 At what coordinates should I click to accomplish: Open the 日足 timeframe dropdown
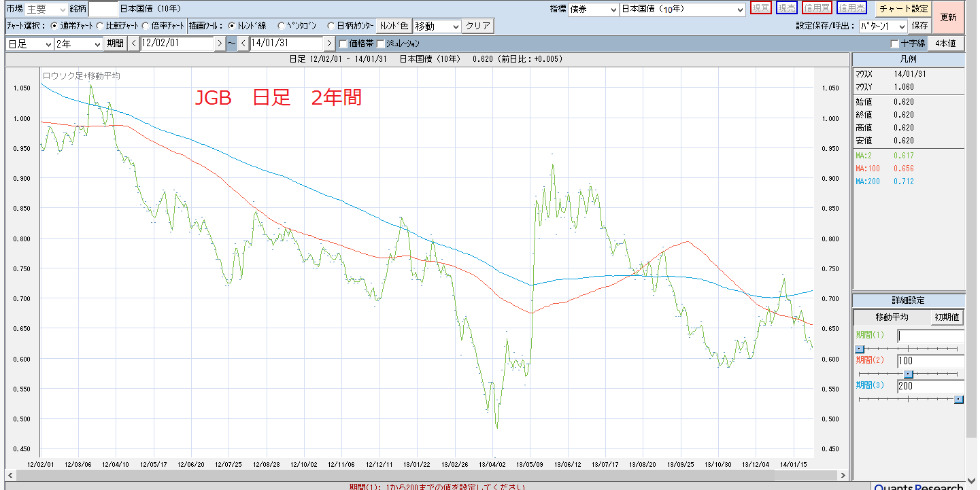[29, 43]
